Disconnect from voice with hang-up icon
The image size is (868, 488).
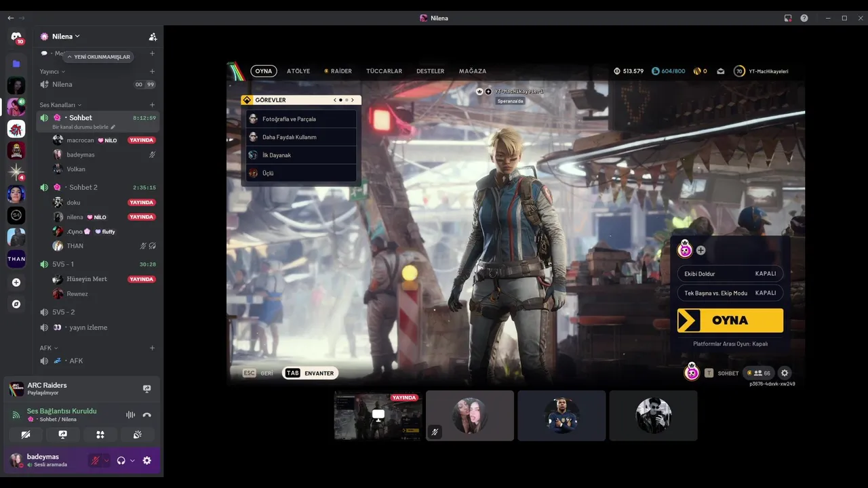pos(146,415)
